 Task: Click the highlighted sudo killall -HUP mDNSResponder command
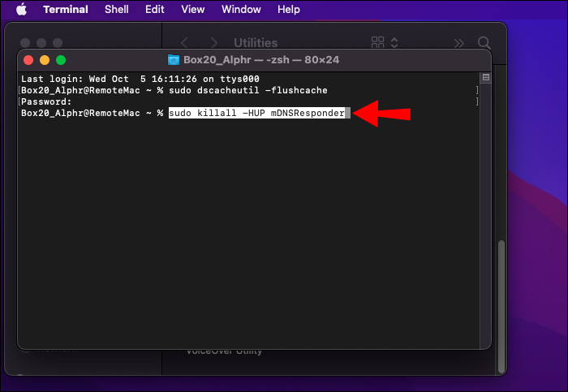point(257,113)
